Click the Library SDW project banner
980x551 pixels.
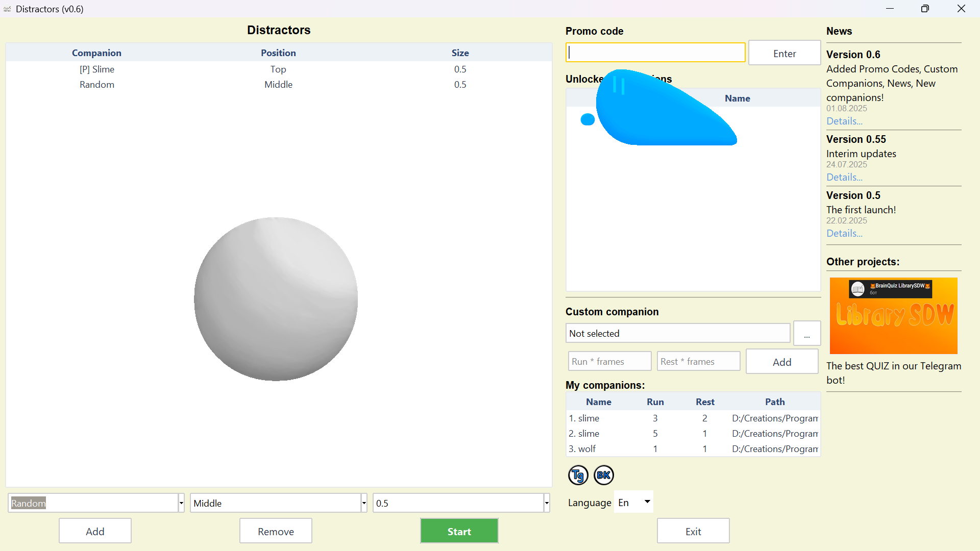(893, 316)
